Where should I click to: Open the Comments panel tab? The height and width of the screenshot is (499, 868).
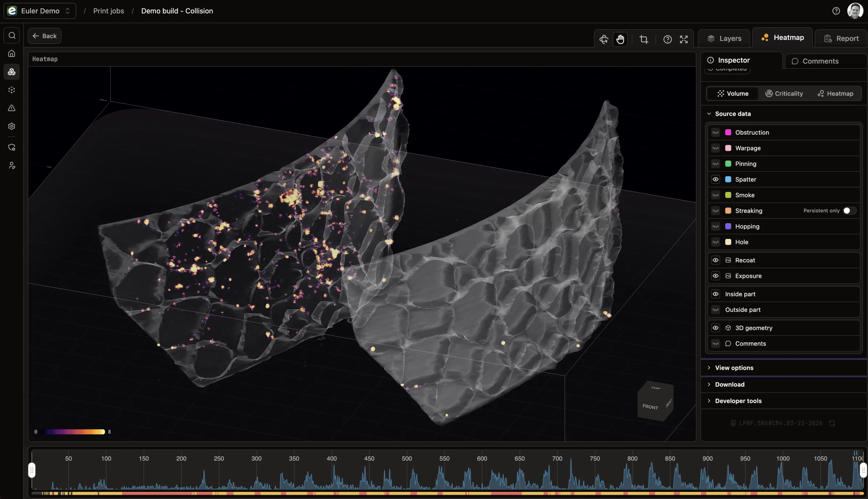[x=826, y=61]
